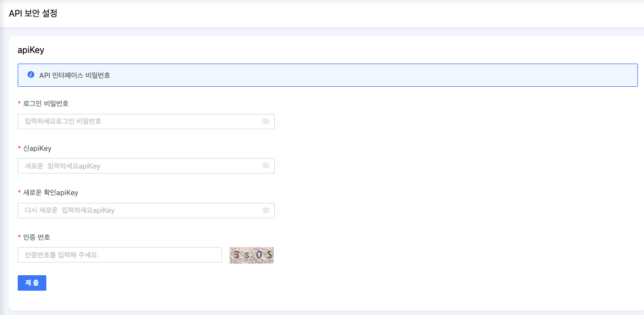Click the 새로운 확인apiKey field label
Image resolution: width=644 pixels, height=315 pixels.
(x=51, y=192)
